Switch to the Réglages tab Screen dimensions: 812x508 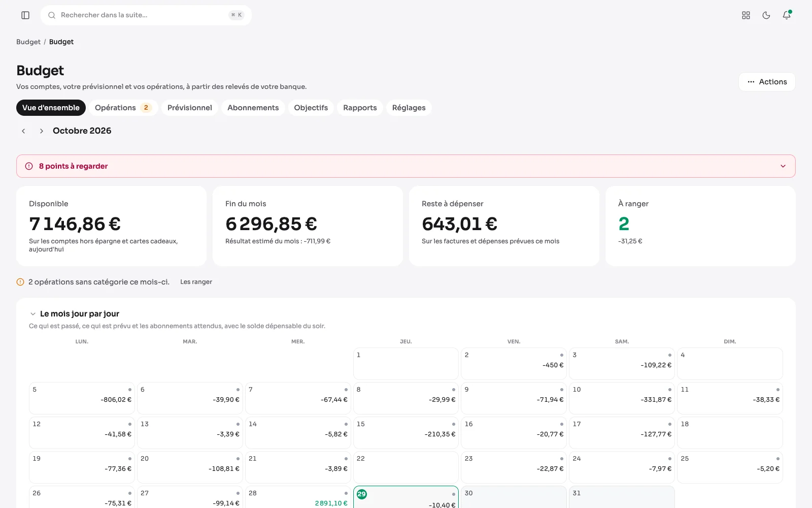click(409, 108)
